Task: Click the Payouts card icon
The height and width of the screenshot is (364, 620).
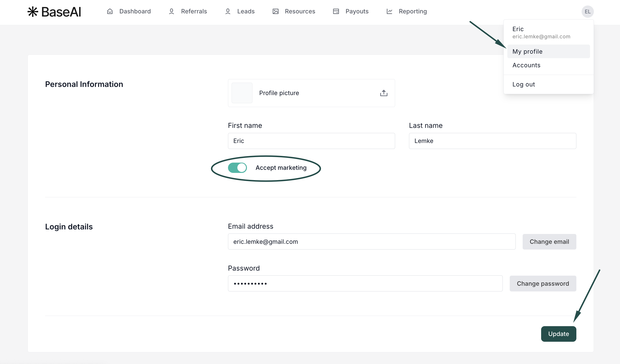Action: click(336, 11)
